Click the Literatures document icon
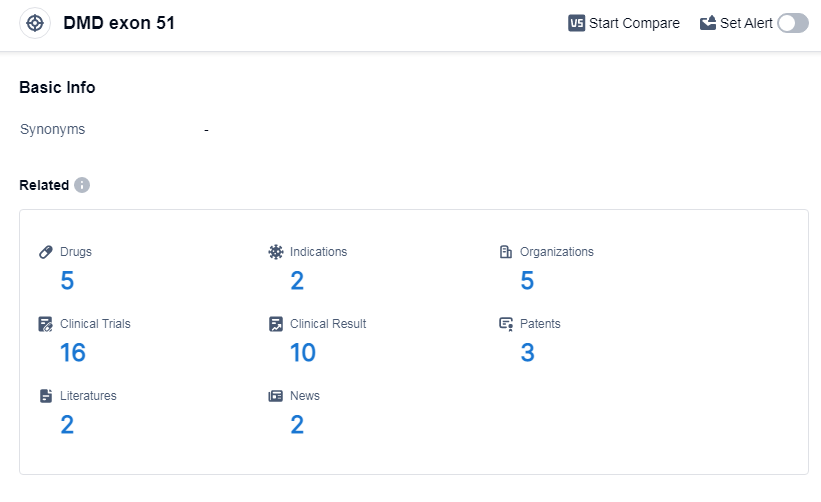The width and height of the screenshot is (821, 502). 46,396
